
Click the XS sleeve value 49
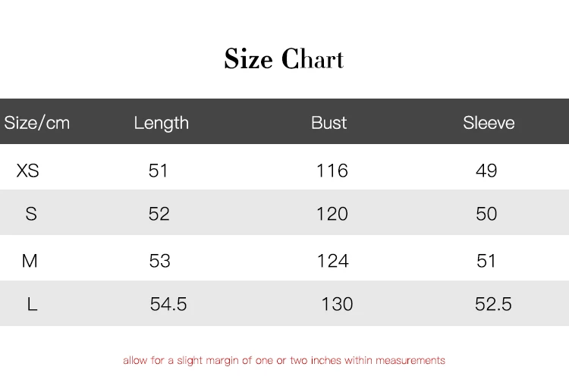(486, 171)
